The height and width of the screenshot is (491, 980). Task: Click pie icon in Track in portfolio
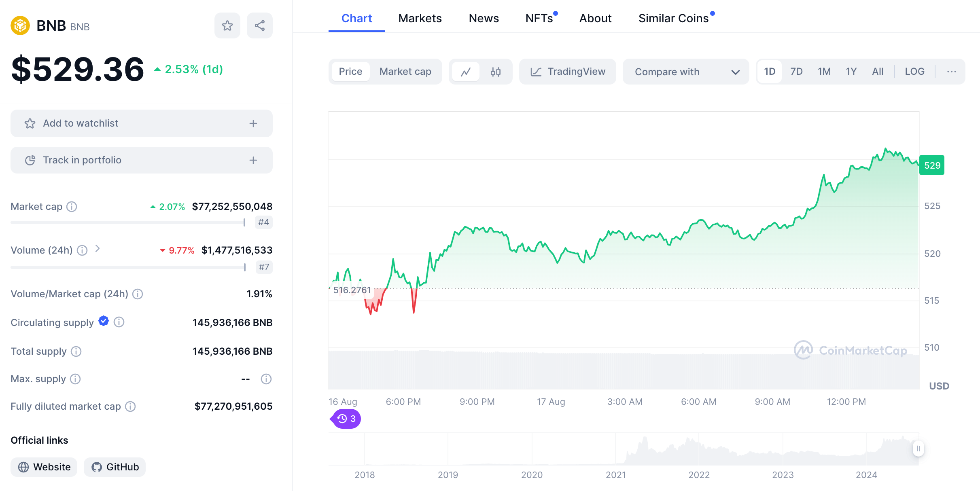click(30, 160)
